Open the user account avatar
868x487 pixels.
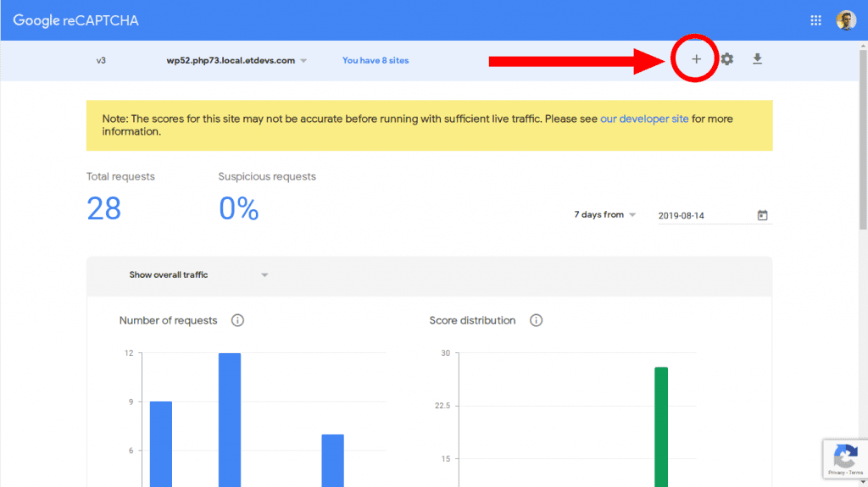846,20
